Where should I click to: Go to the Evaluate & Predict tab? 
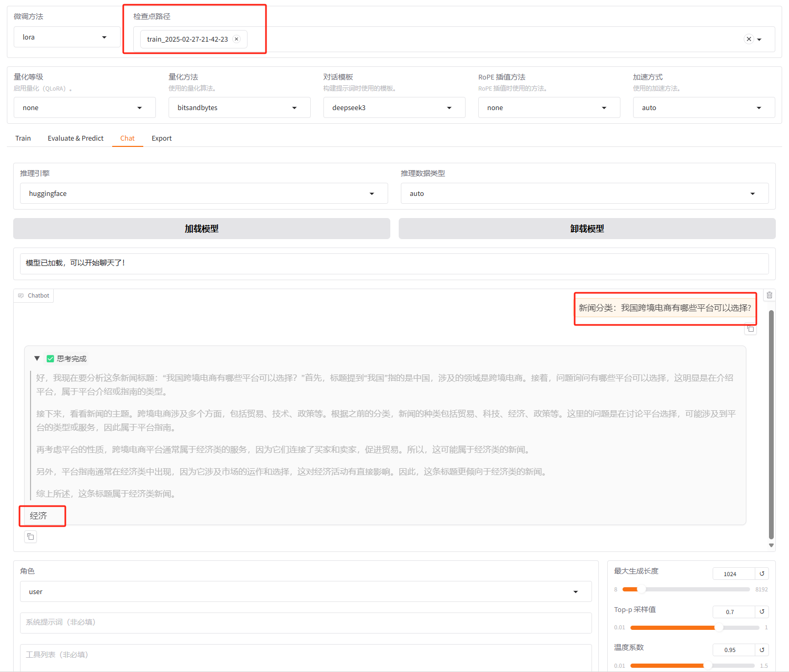point(75,138)
